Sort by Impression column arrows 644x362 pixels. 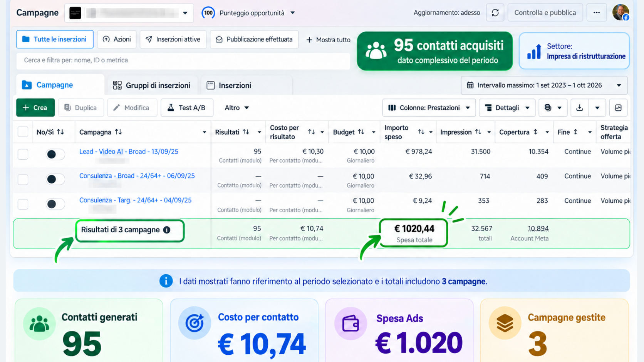478,132
